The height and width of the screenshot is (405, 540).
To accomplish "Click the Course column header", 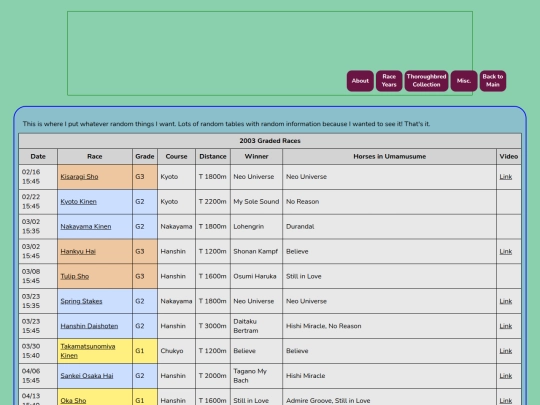I will click(x=176, y=156).
